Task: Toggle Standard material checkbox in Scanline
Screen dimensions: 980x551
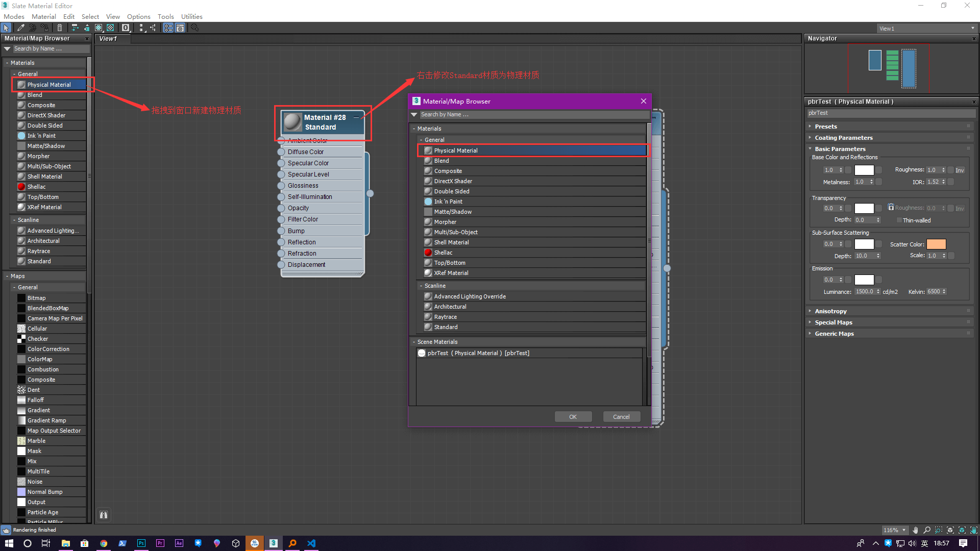Action: (x=428, y=327)
